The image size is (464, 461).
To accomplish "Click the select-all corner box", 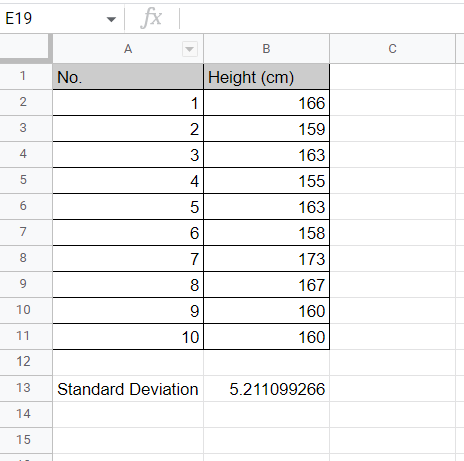I will click(x=26, y=48).
